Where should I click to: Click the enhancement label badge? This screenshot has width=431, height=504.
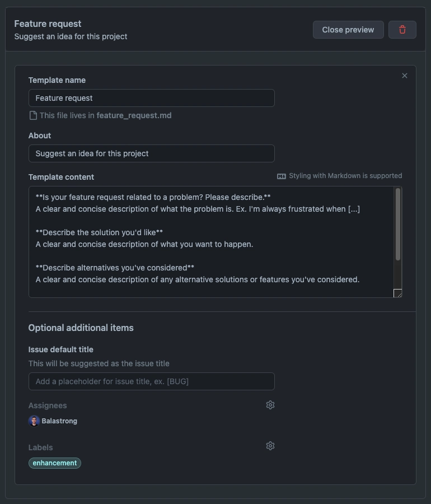[55, 463]
